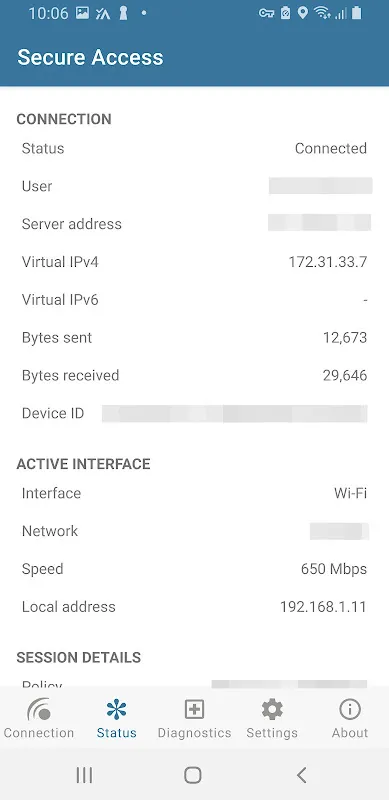
Task: Tap the Android home button
Action: [193, 775]
